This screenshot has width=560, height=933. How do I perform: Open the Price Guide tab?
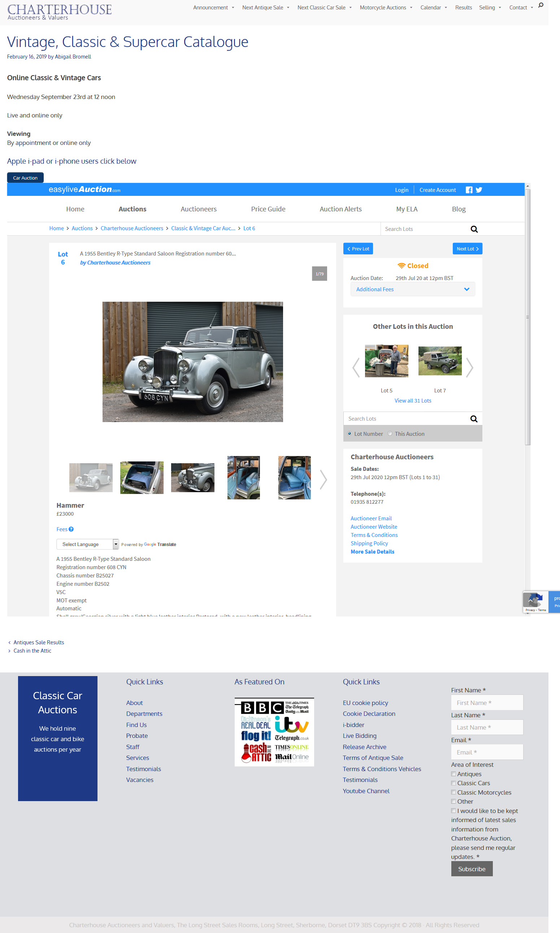coord(268,209)
